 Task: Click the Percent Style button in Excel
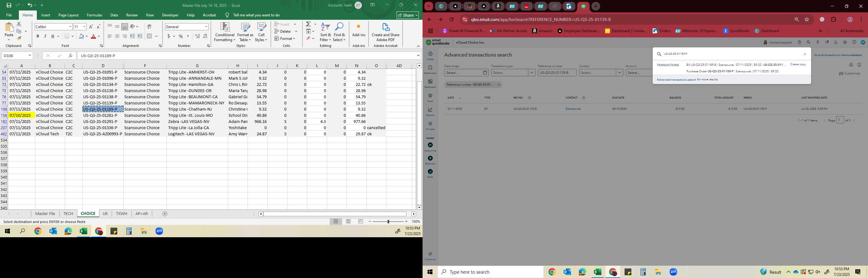(181, 36)
